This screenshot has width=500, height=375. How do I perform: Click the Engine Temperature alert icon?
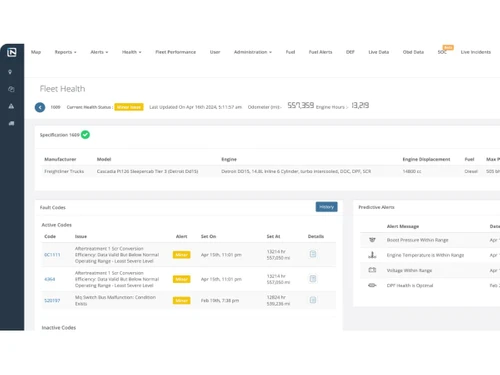click(372, 255)
